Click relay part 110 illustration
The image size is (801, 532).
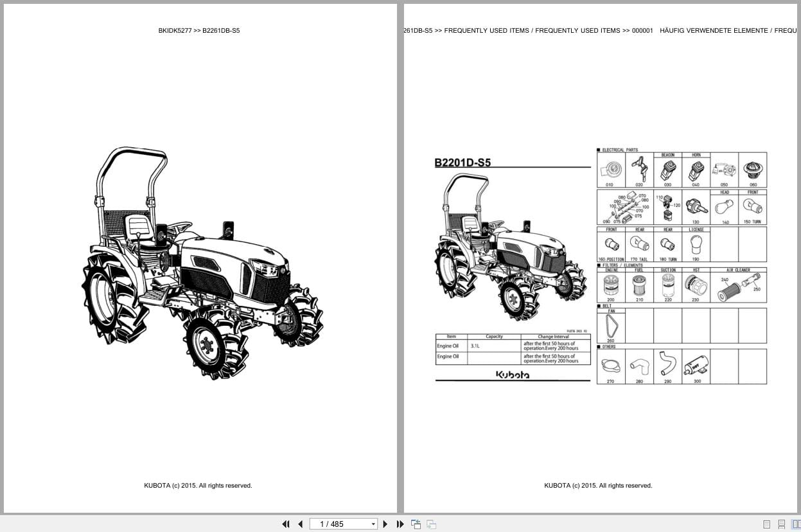pos(667,207)
